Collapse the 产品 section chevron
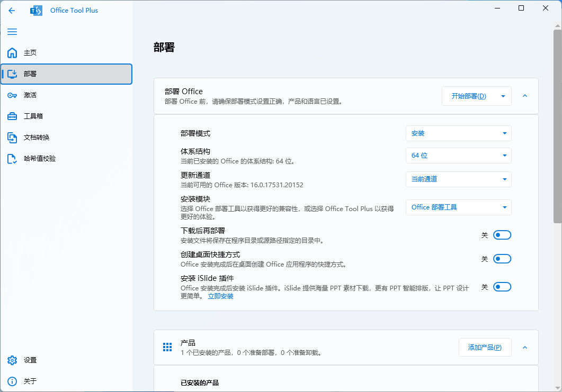The width and height of the screenshot is (562, 392). 525,347
